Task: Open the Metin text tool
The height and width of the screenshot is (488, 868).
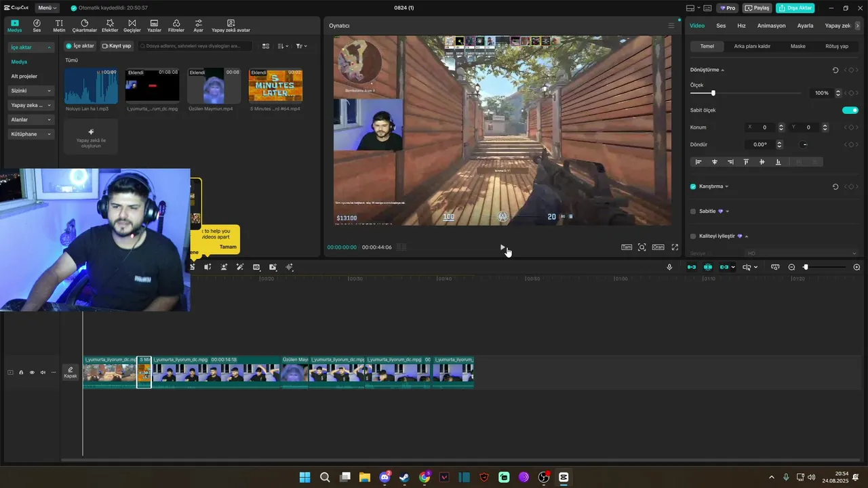Action: point(59,26)
